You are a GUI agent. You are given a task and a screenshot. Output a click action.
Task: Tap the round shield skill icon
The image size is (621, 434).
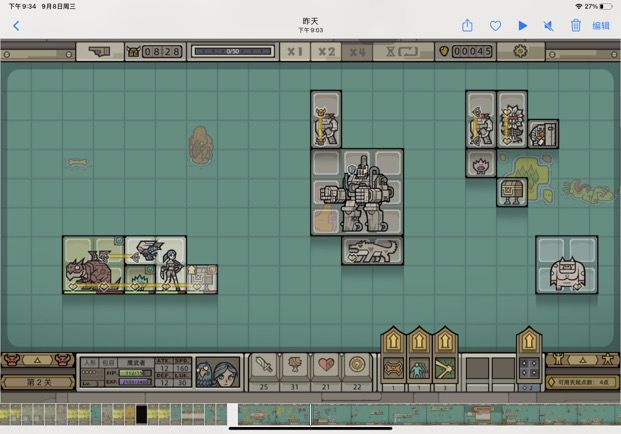click(356, 365)
